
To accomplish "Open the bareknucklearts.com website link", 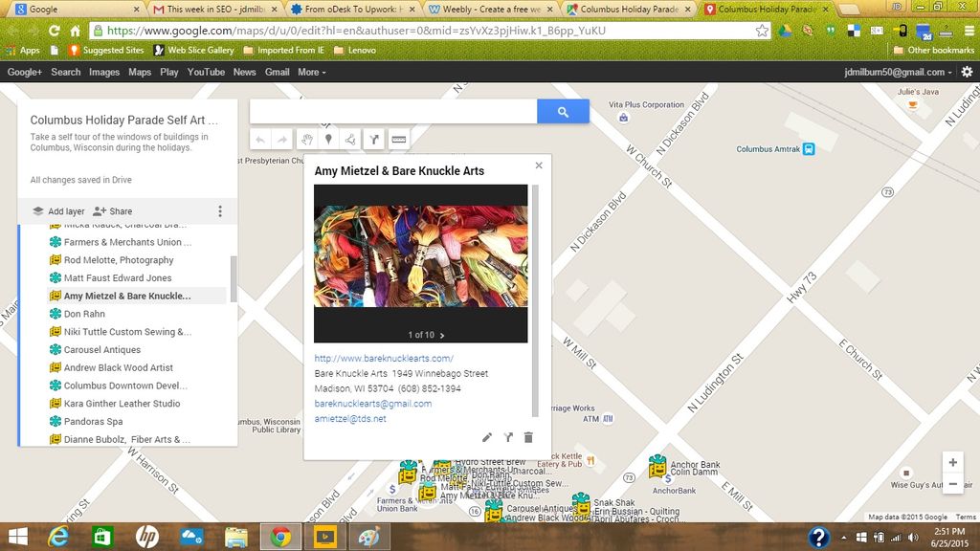I will click(384, 359).
